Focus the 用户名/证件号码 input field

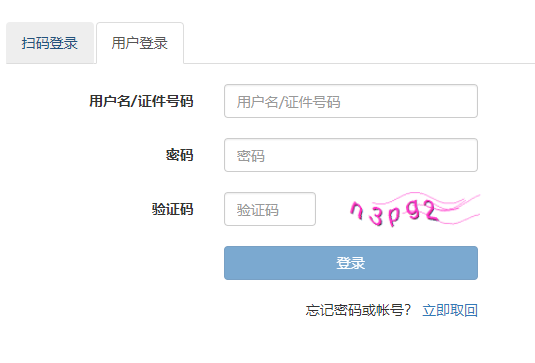point(351,101)
